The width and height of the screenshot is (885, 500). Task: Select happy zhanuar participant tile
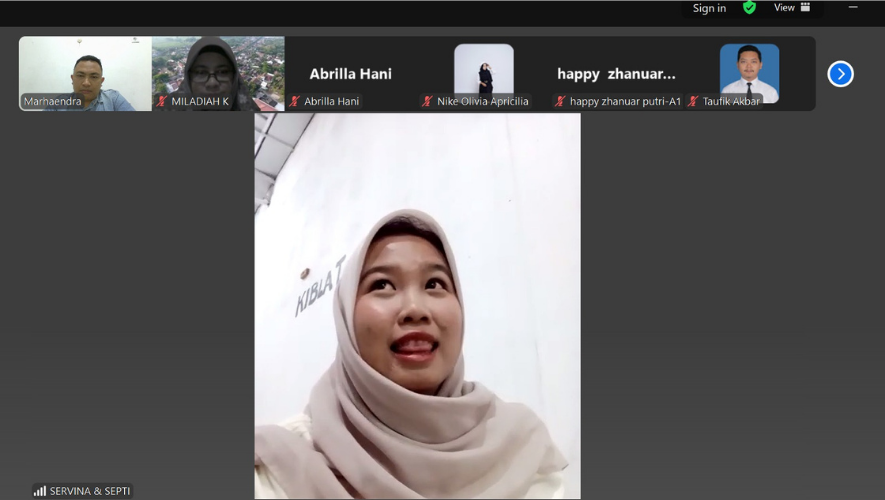pyautogui.click(x=616, y=73)
